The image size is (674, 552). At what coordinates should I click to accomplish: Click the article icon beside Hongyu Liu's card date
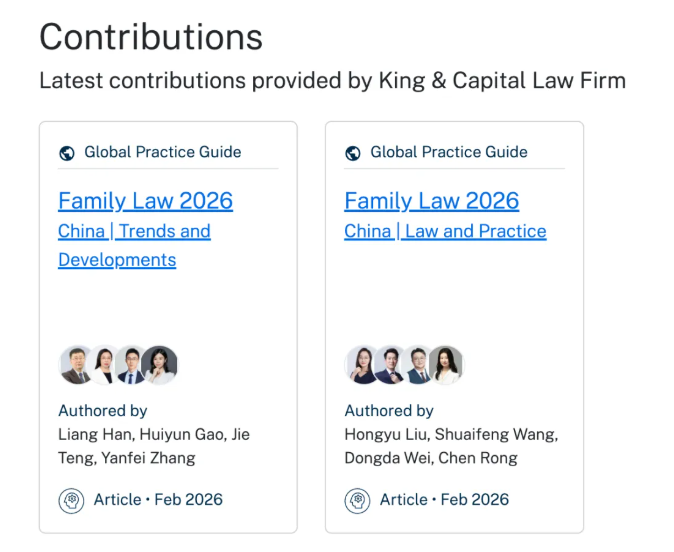pos(357,500)
